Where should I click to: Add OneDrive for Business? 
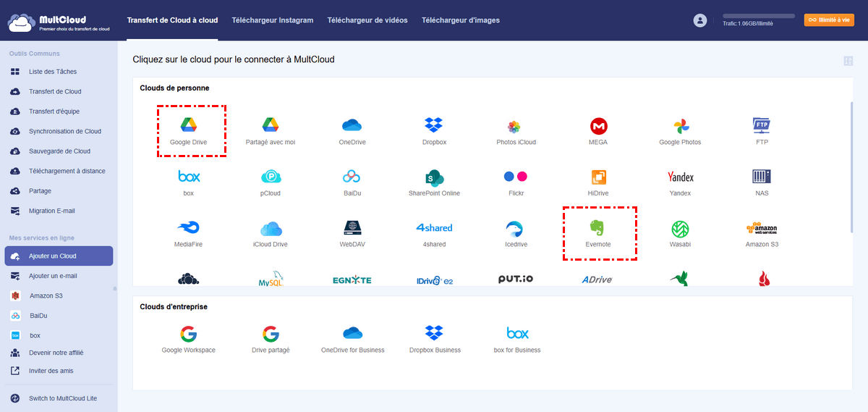[352, 340]
